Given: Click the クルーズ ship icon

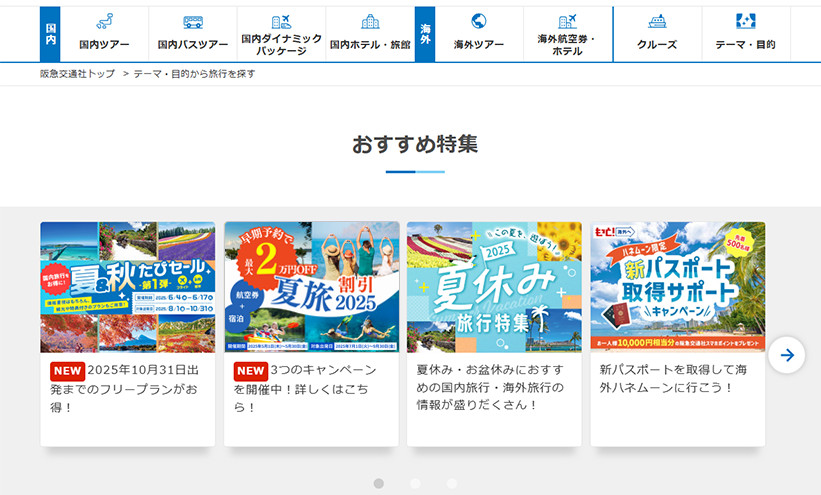Looking at the screenshot, I should [x=657, y=21].
